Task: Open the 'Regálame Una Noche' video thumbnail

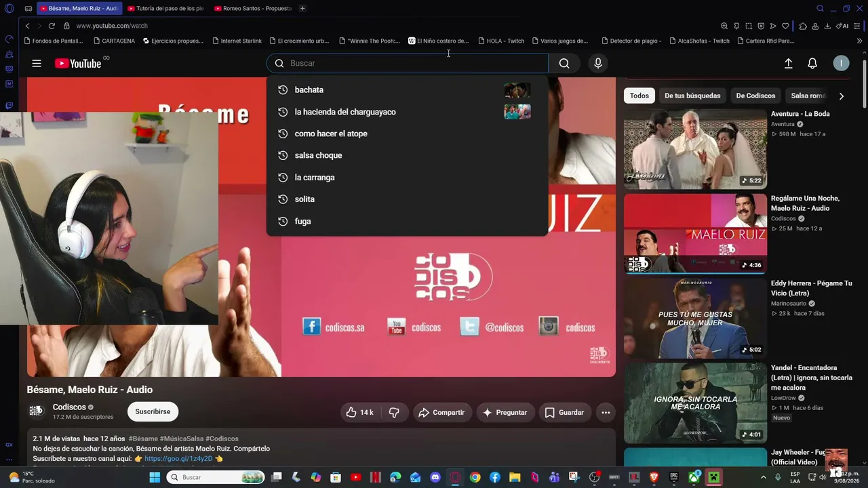Action: 695,233
